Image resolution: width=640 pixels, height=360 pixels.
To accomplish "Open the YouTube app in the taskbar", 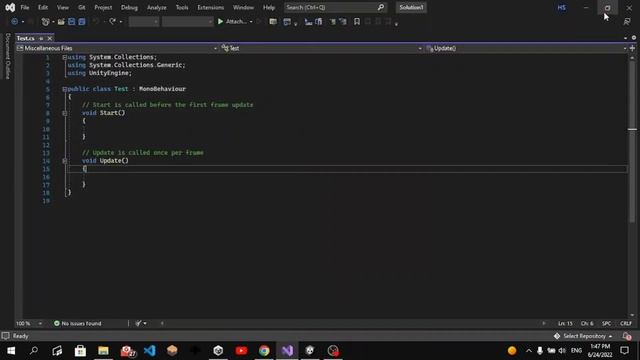I will point(241,351).
